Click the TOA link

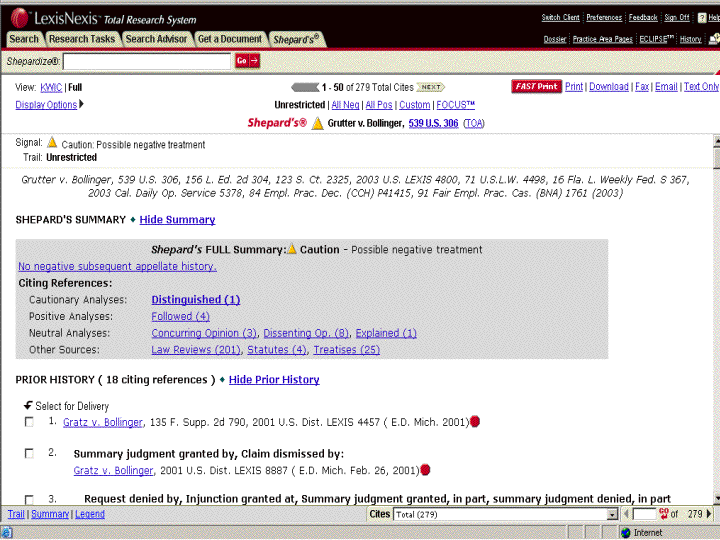[474, 123]
